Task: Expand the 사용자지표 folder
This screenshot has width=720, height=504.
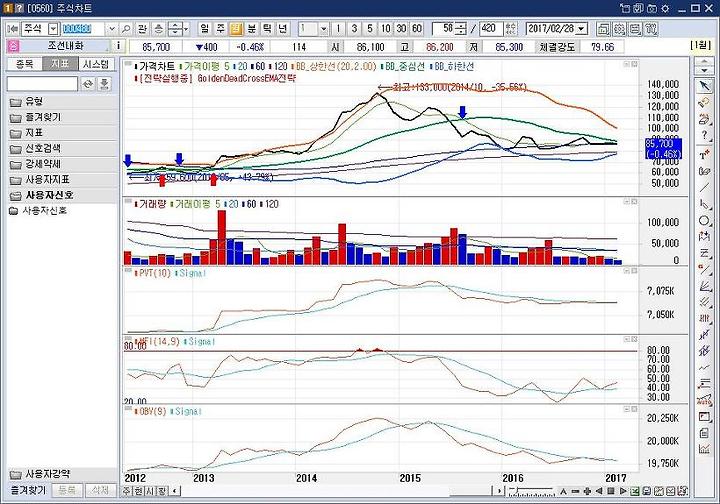Action: pyautogui.click(x=62, y=179)
